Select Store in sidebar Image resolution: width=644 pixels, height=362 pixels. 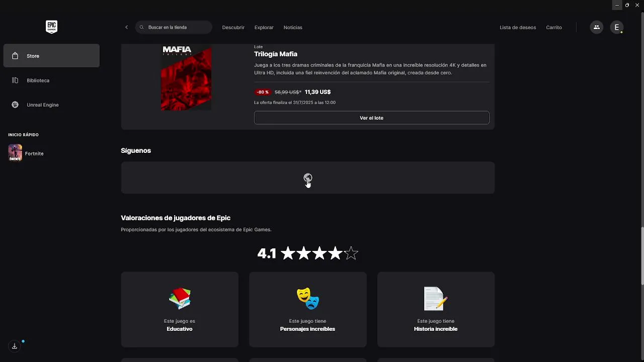pyautogui.click(x=51, y=56)
